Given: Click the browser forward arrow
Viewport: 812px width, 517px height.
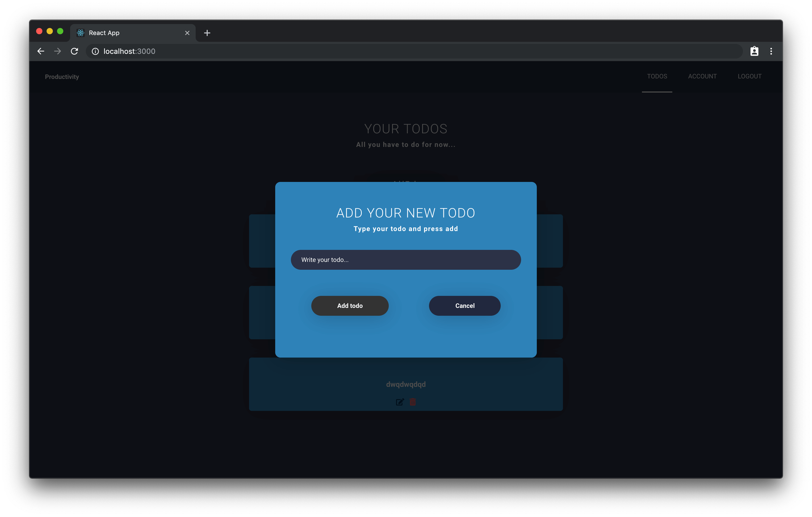Looking at the screenshot, I should pos(58,51).
